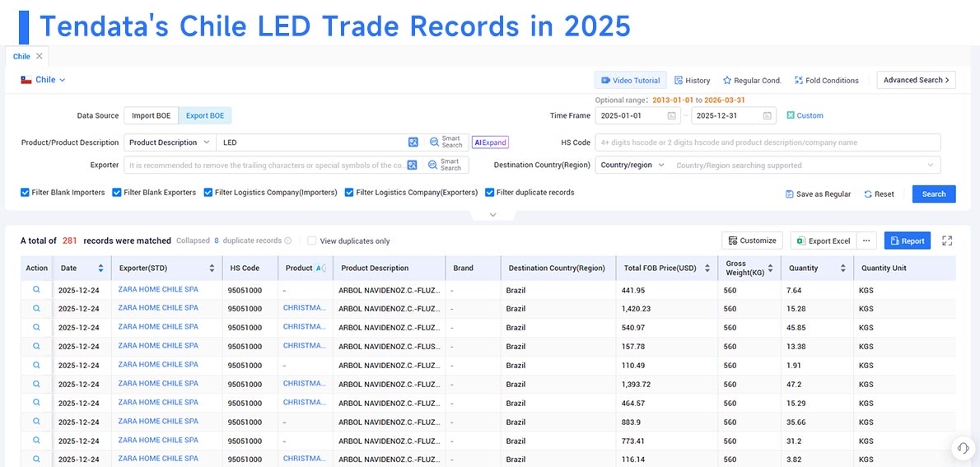Click Smart Search beside product description

click(446, 142)
